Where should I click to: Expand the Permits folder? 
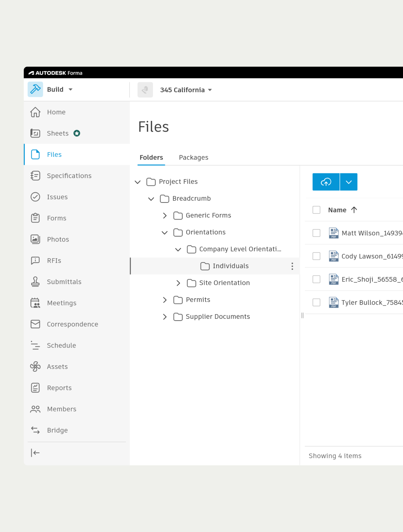tap(165, 300)
